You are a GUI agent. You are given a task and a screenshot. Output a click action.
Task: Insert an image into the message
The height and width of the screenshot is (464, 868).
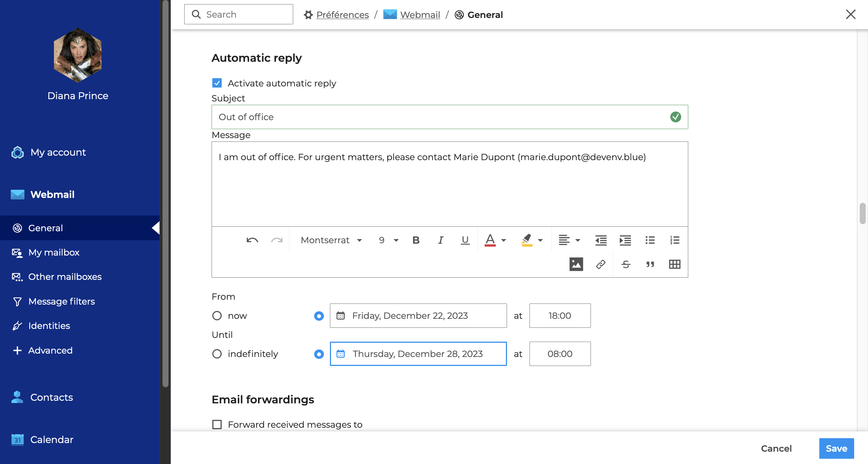click(576, 265)
